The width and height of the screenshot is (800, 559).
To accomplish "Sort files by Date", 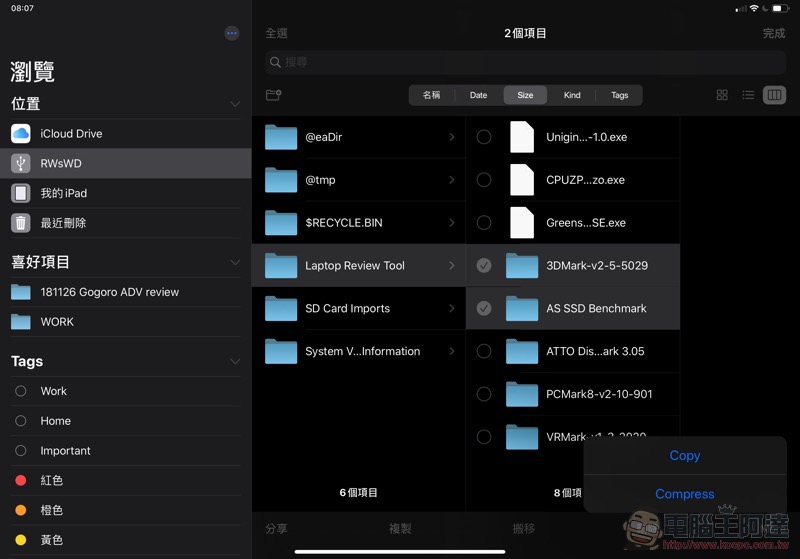I will pyautogui.click(x=479, y=95).
